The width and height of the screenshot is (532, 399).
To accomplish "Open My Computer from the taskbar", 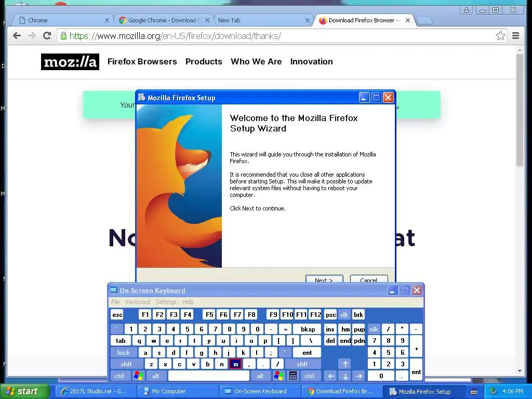I will click(x=178, y=392).
